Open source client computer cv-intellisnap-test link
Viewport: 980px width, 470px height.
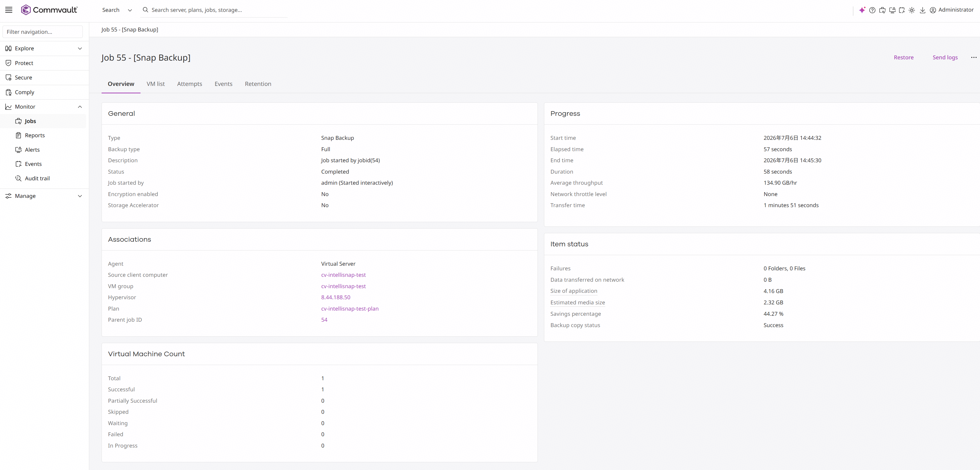[x=343, y=275]
